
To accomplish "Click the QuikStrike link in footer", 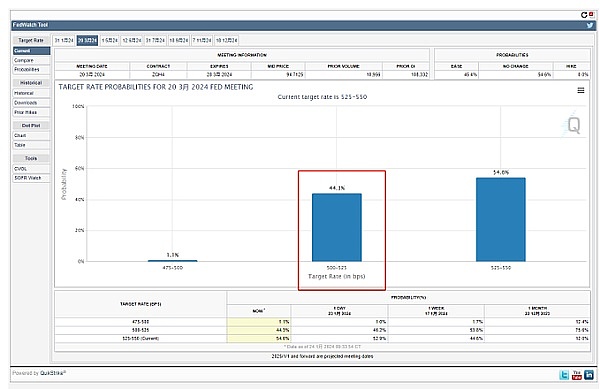I will click(x=53, y=373).
